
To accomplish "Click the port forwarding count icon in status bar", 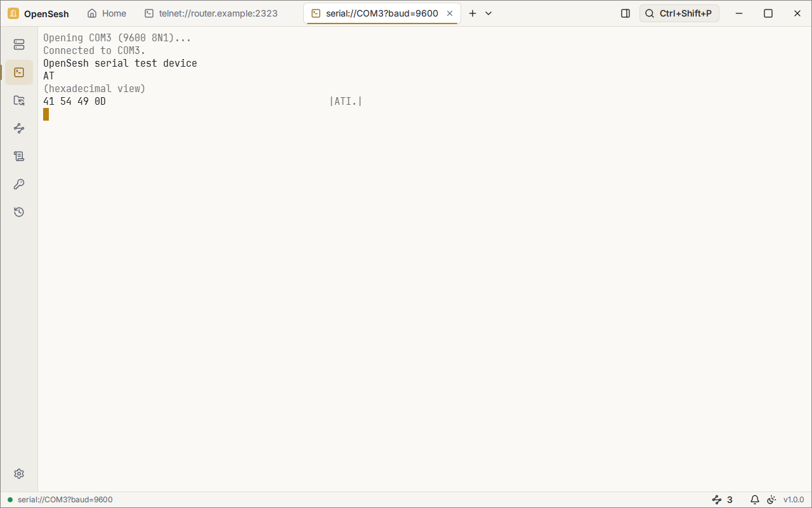I will pos(723,500).
